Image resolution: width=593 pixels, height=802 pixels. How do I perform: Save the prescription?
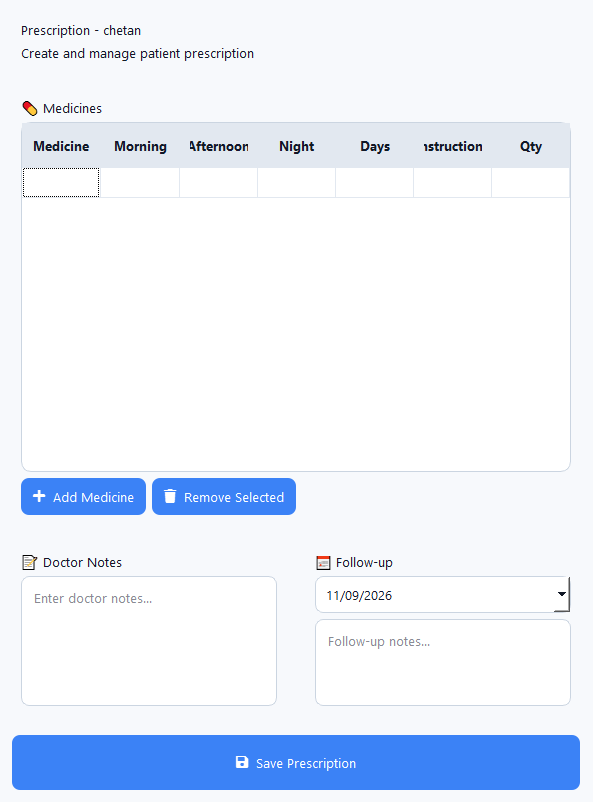pos(296,763)
